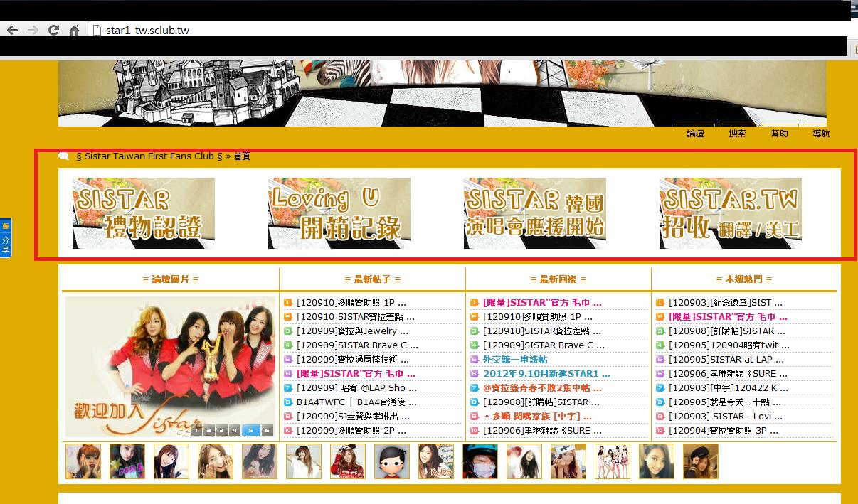Open 2012年9.10月新進STAR1 link
The height and width of the screenshot is (504, 858).
click(546, 374)
